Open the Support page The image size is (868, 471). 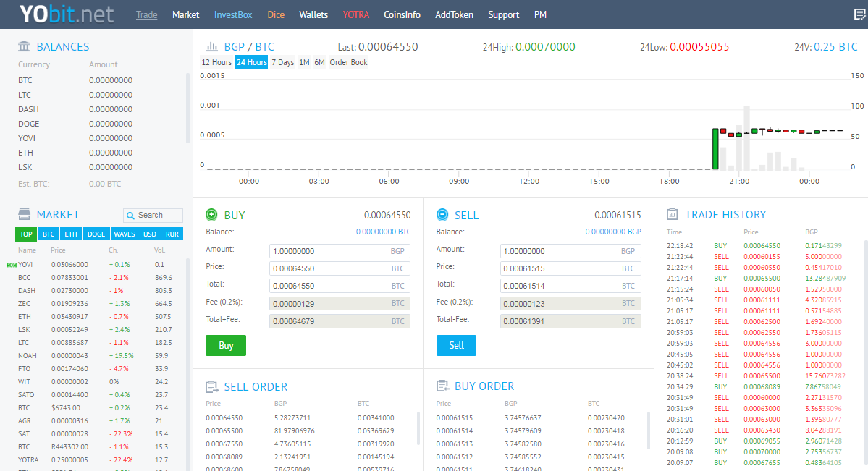503,15
